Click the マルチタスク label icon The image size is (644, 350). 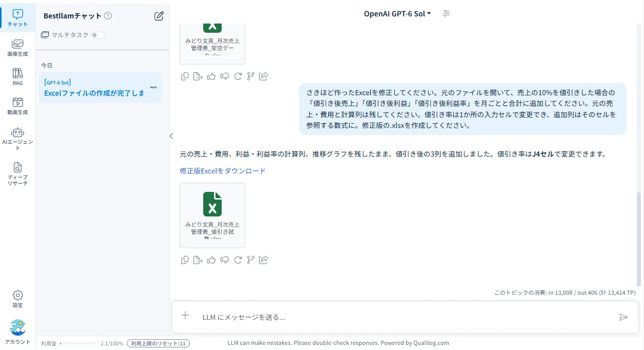(x=45, y=35)
